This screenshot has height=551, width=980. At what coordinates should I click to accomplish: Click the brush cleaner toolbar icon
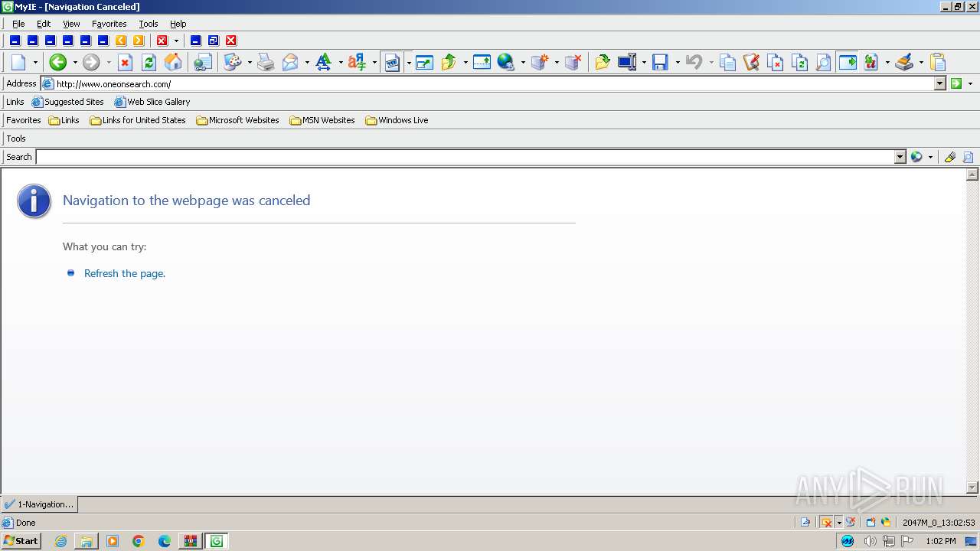point(904,63)
